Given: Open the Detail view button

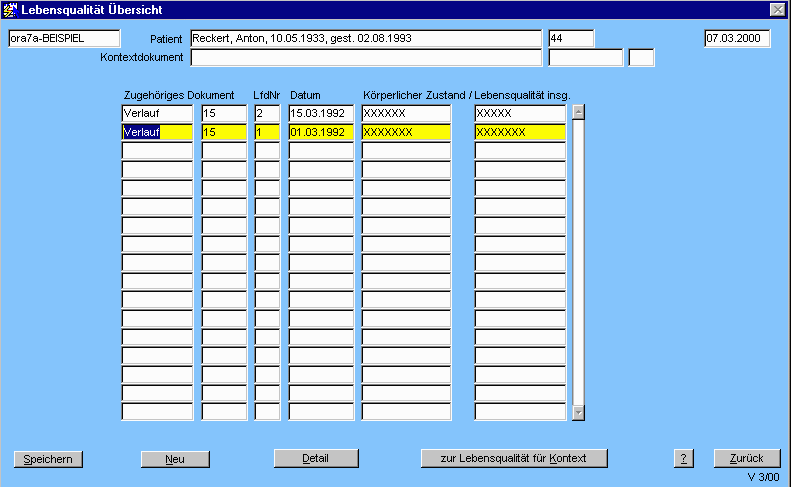Looking at the screenshot, I should (x=316, y=458).
